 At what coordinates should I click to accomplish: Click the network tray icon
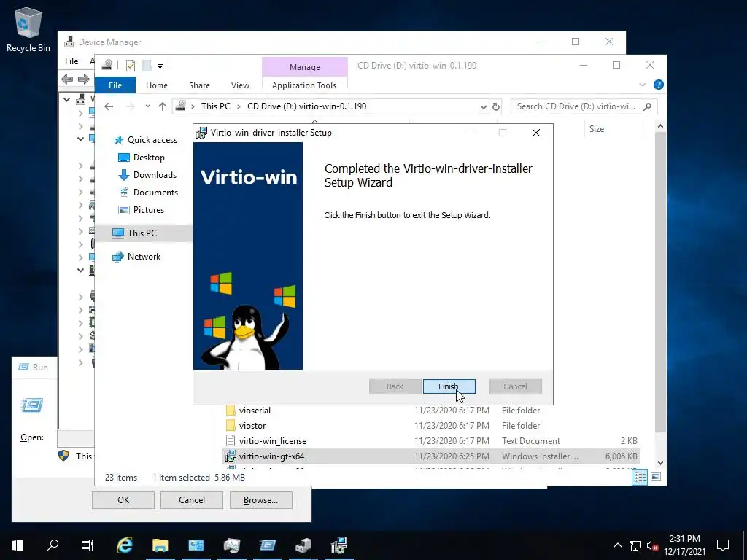(x=635, y=545)
